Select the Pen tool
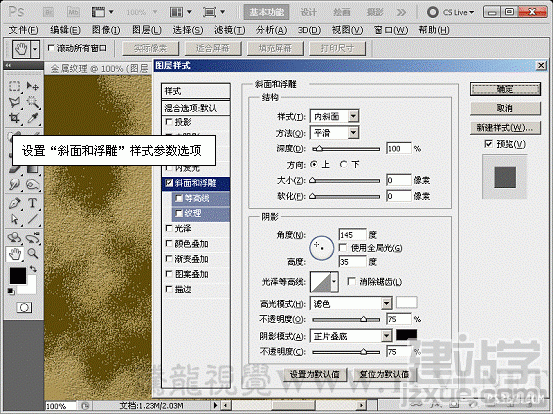Screen dimensions: 553x414 tap(14, 203)
